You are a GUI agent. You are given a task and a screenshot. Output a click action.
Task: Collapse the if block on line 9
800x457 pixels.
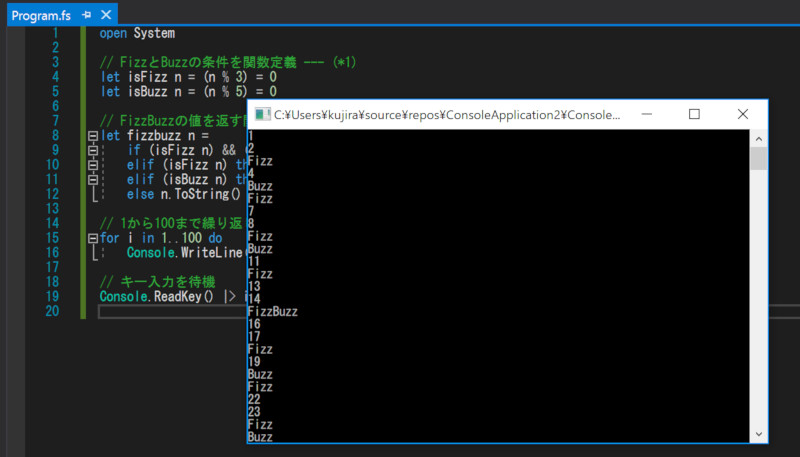92,150
